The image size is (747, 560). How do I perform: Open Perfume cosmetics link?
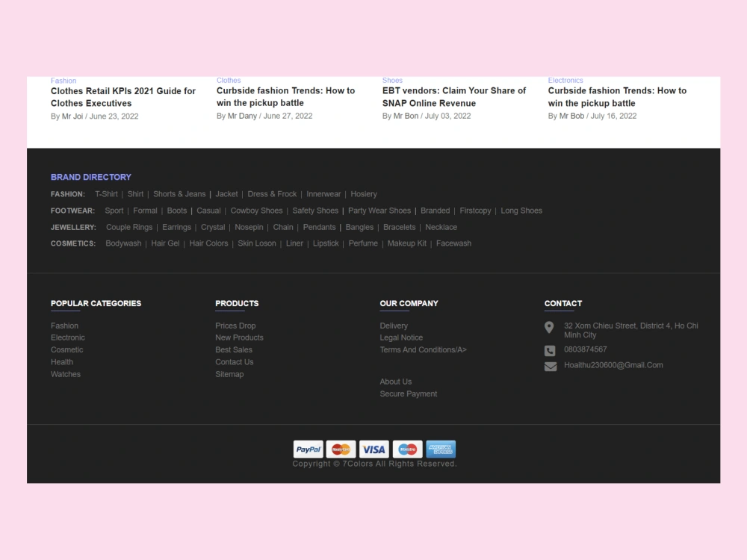click(x=363, y=243)
